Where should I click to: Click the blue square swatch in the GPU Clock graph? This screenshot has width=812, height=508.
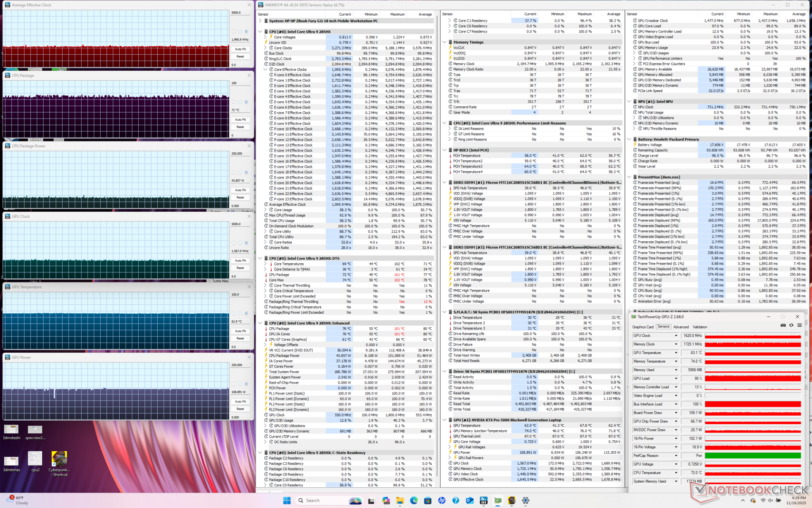247,243
